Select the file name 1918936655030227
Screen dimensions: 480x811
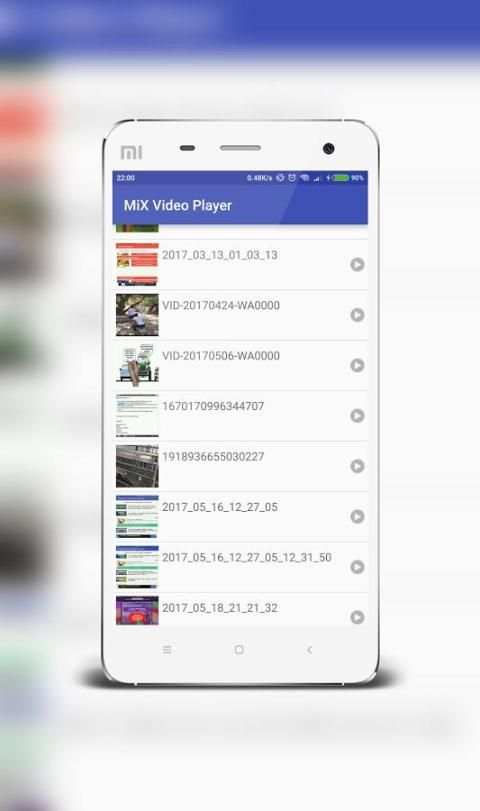(x=213, y=457)
